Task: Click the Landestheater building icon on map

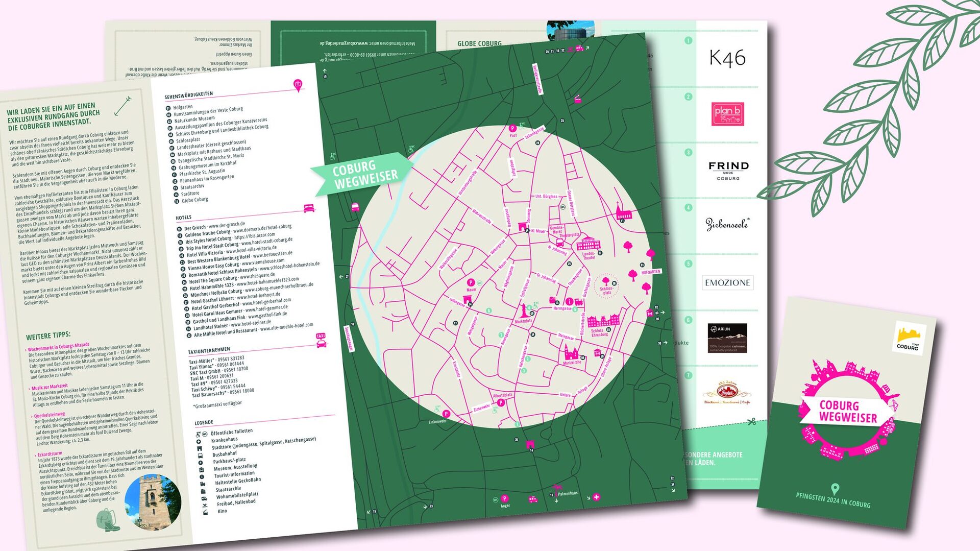Action: pyautogui.click(x=588, y=244)
